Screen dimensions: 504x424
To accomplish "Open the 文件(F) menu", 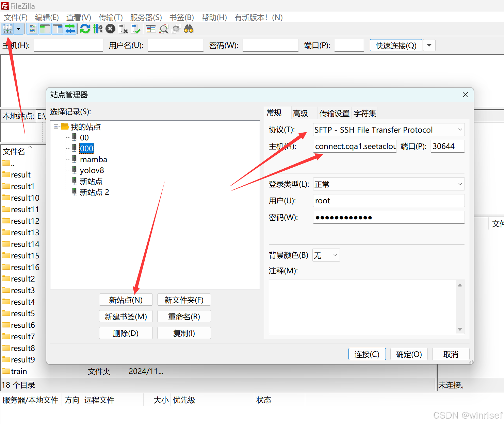I will pos(16,17).
